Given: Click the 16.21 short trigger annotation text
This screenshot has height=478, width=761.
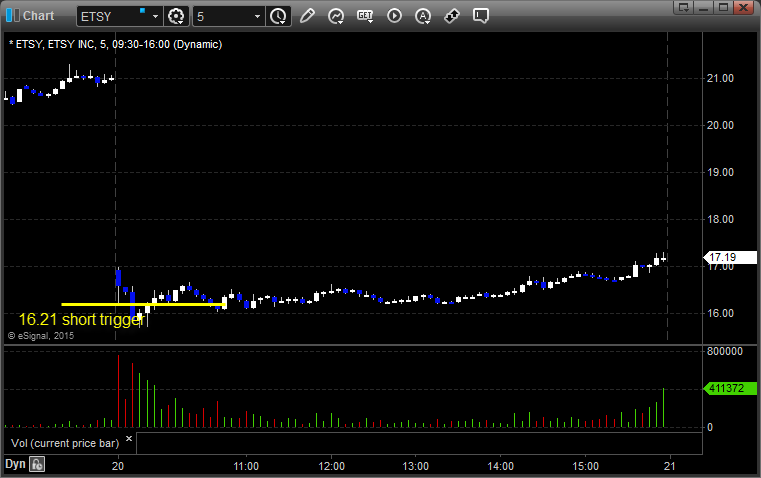Looking at the screenshot, I should 81,319.
